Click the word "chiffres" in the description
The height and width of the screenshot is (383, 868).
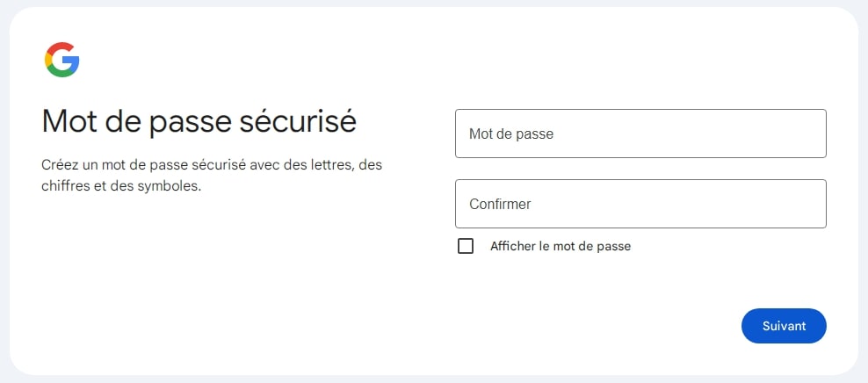(63, 186)
